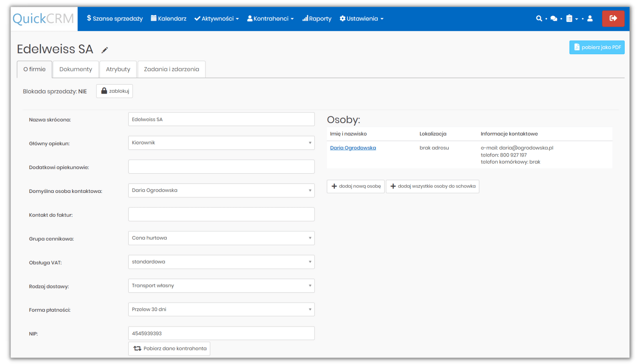Click into the NIP input field
640x364 pixels.
click(x=221, y=333)
